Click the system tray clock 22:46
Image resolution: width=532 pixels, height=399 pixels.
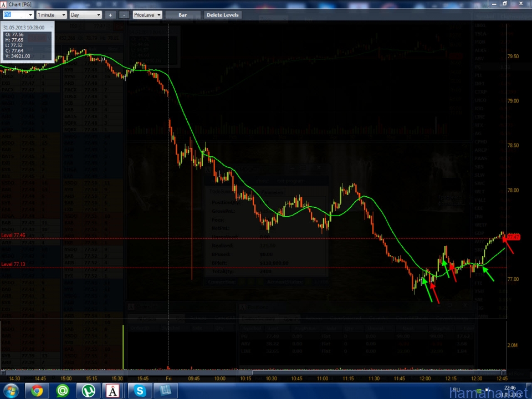510,387
